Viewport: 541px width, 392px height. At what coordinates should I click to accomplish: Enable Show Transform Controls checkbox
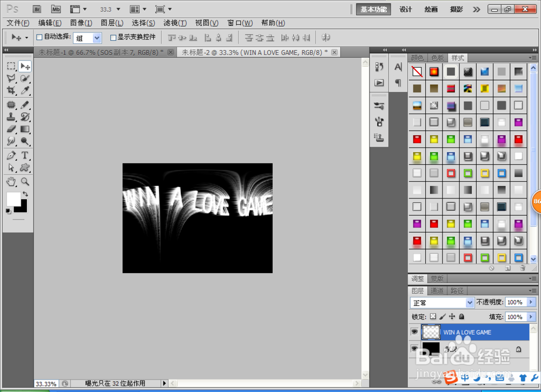click(113, 37)
